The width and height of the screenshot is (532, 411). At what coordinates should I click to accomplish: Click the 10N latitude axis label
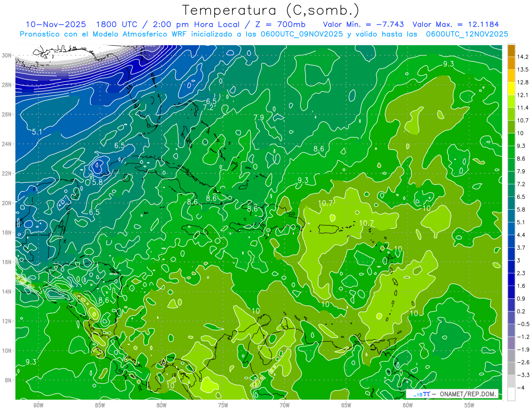7,351
